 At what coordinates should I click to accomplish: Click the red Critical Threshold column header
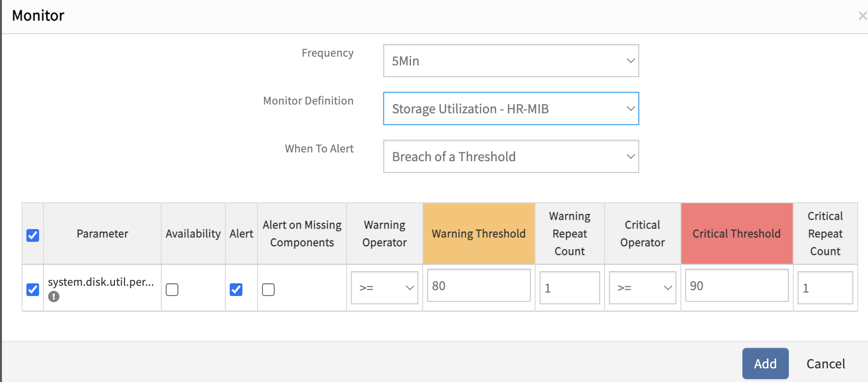737,233
